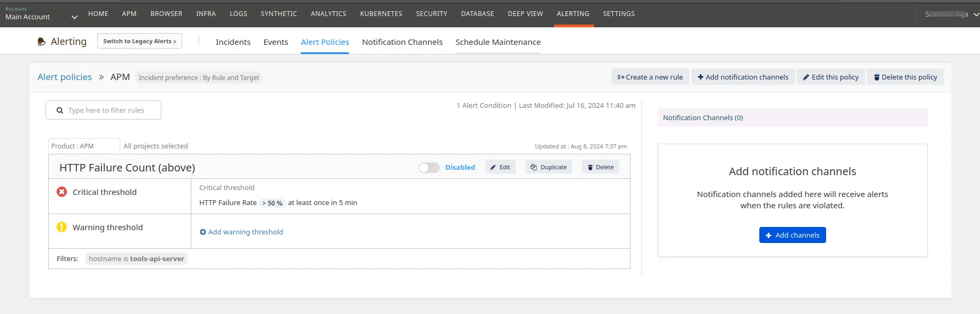This screenshot has height=314, width=980.
Task: Click the 1 Alert Condition text
Action: 484,105
